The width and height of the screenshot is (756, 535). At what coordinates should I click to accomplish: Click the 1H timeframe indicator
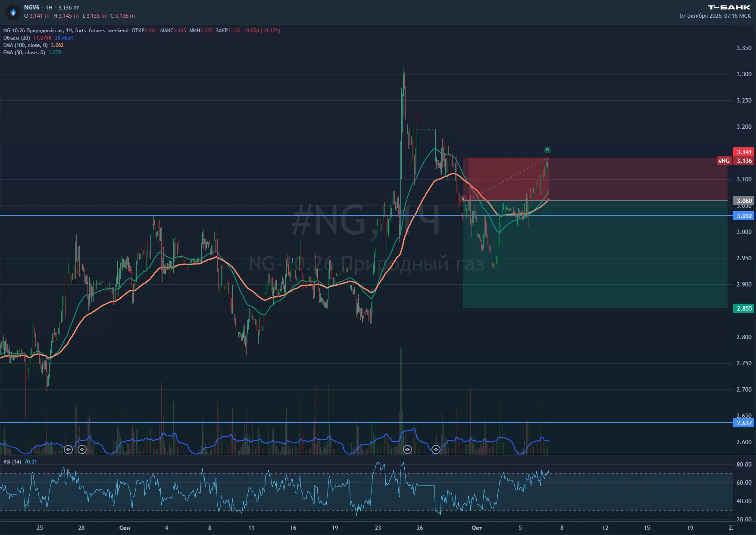(x=49, y=7)
